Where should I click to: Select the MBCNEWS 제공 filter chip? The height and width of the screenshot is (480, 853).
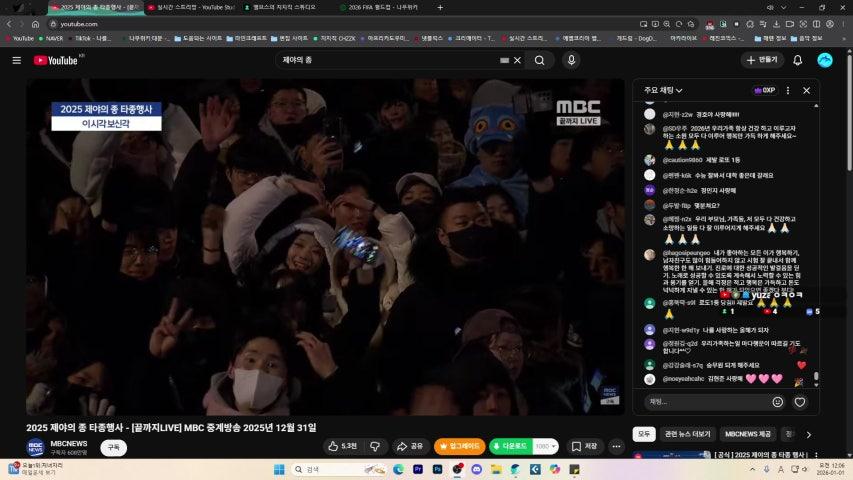pos(748,434)
